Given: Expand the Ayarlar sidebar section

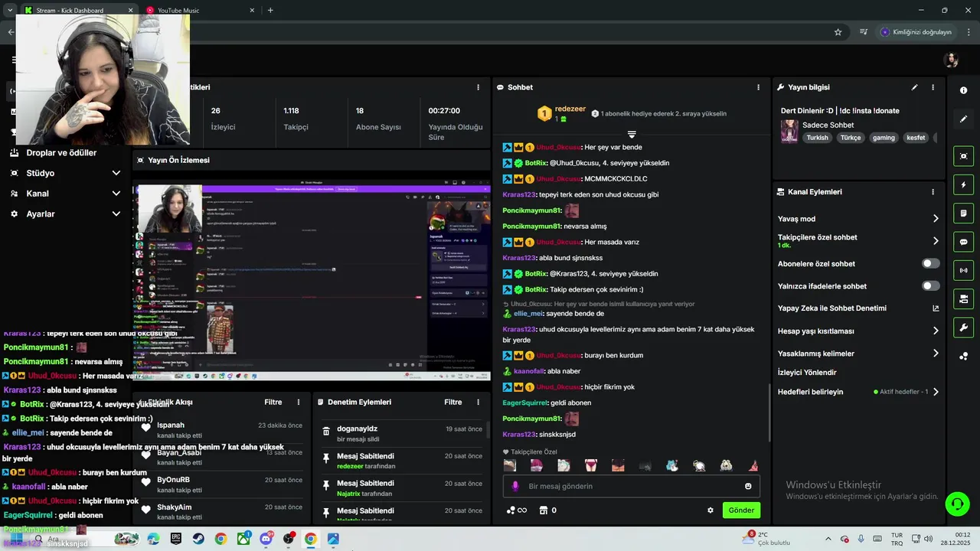Looking at the screenshot, I should [116, 214].
